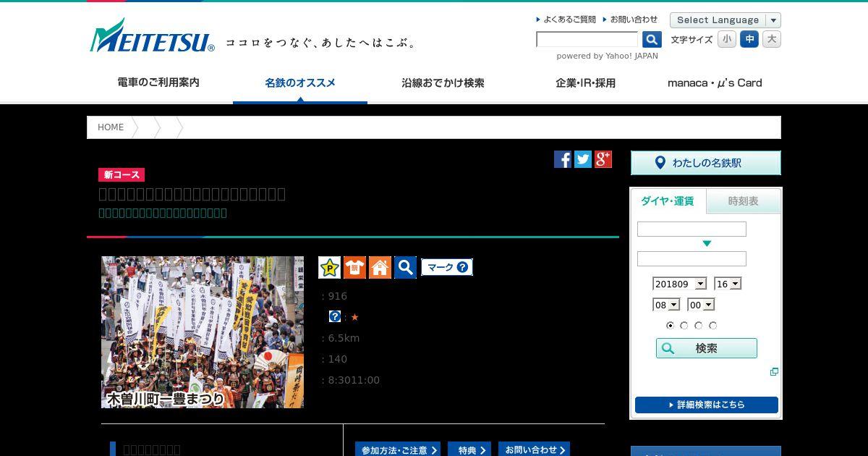Click the external window icon in route panel
868x456 pixels.
pos(774,371)
